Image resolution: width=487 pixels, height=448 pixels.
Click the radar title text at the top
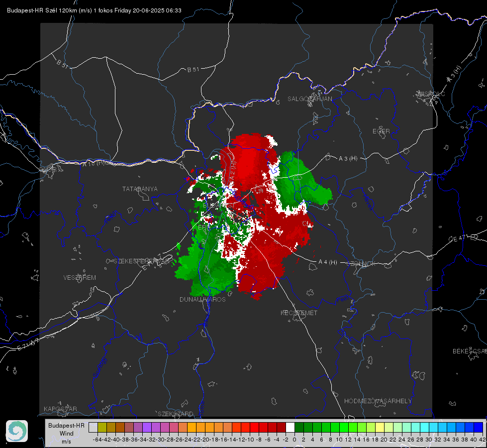pyautogui.click(x=94, y=10)
